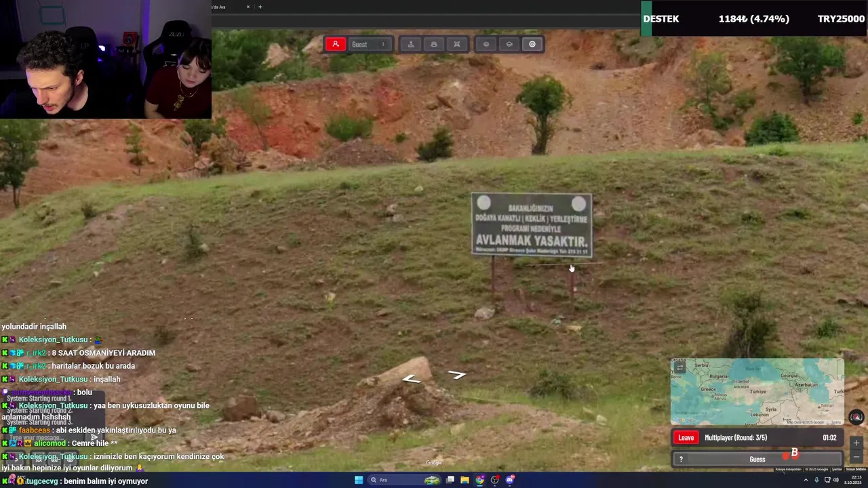Click the second icon in middle toolbar group
This screenshot has height=488, width=868.
[434, 44]
